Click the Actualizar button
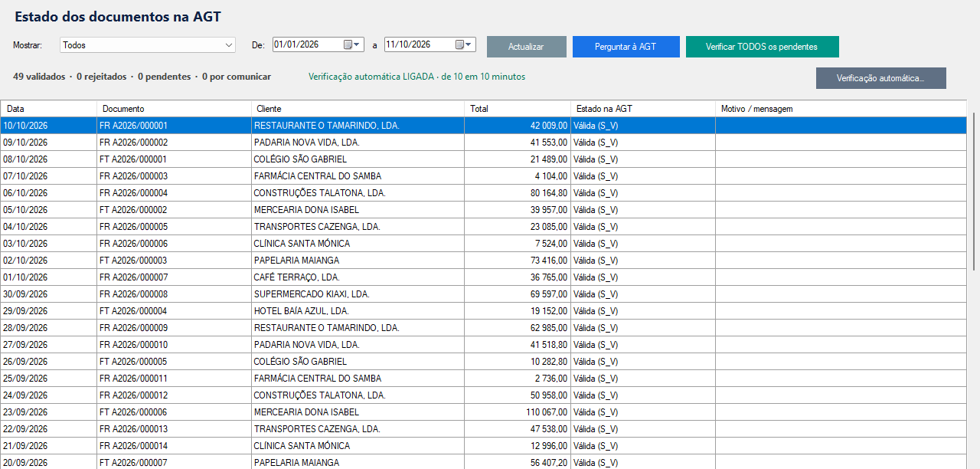The image size is (980, 469). 526,47
